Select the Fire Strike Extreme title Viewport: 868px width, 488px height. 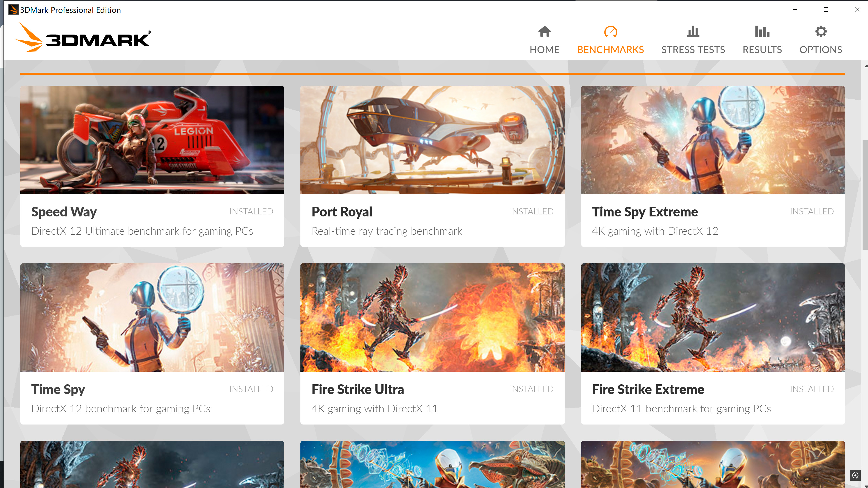(x=648, y=389)
